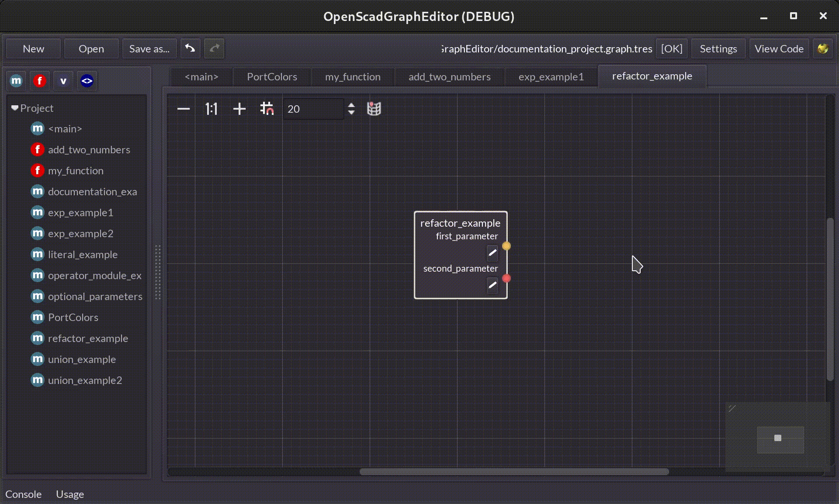Click the yellow globe icon at top right

tap(823, 48)
